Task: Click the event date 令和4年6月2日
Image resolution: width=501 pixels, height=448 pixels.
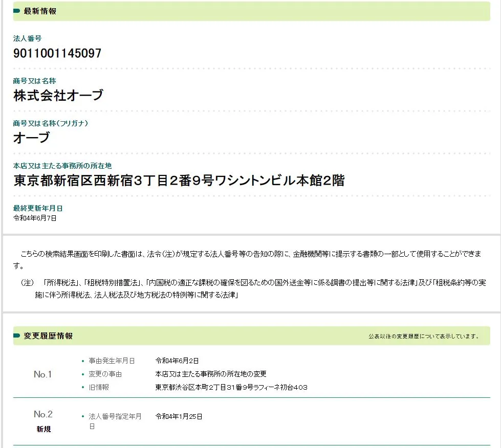Action: coord(177,361)
